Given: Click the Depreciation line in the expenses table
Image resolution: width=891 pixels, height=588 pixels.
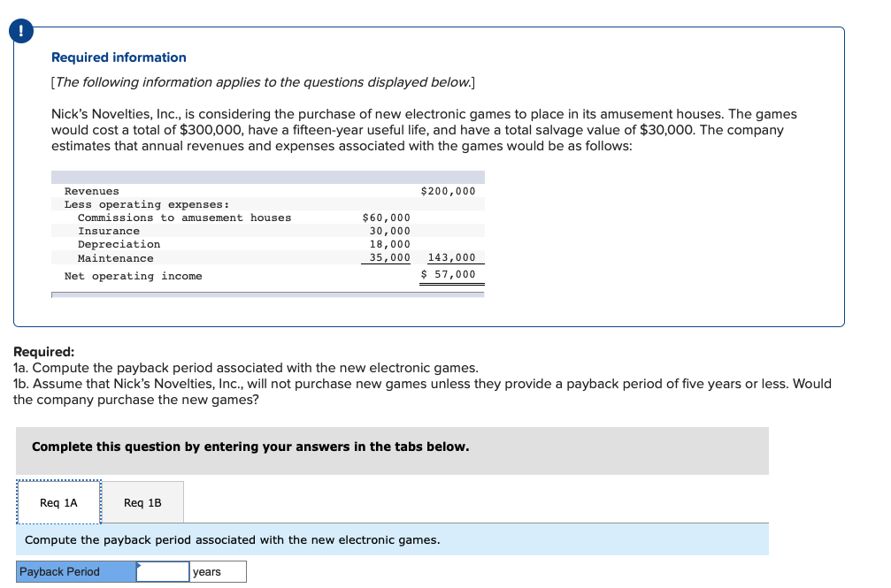Looking at the screenshot, I should (x=119, y=244).
